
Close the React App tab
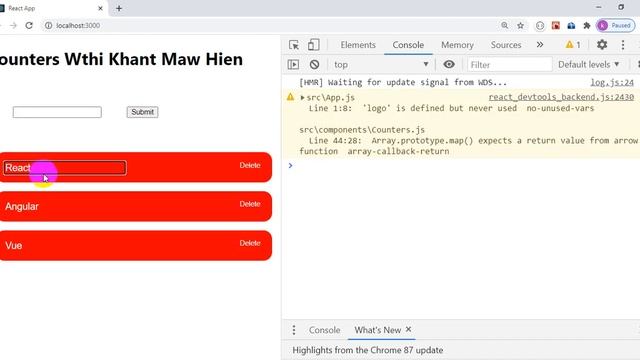(100, 8)
